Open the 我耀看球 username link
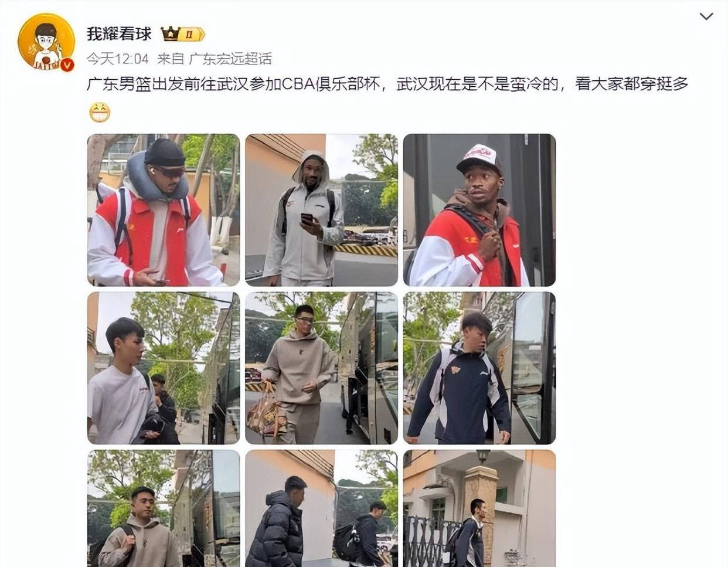Viewport: 728px width, 567px height. click(119, 34)
